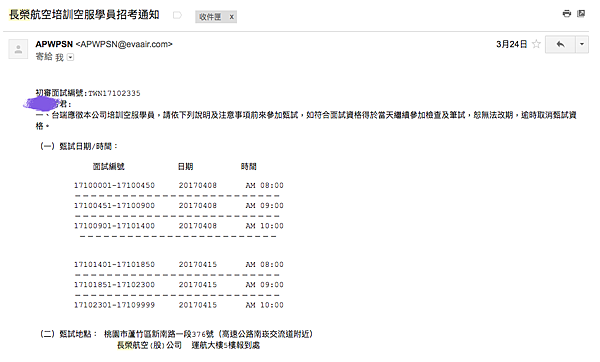
Task: Show details dropdown next to 寄給 我
Action: (70, 57)
